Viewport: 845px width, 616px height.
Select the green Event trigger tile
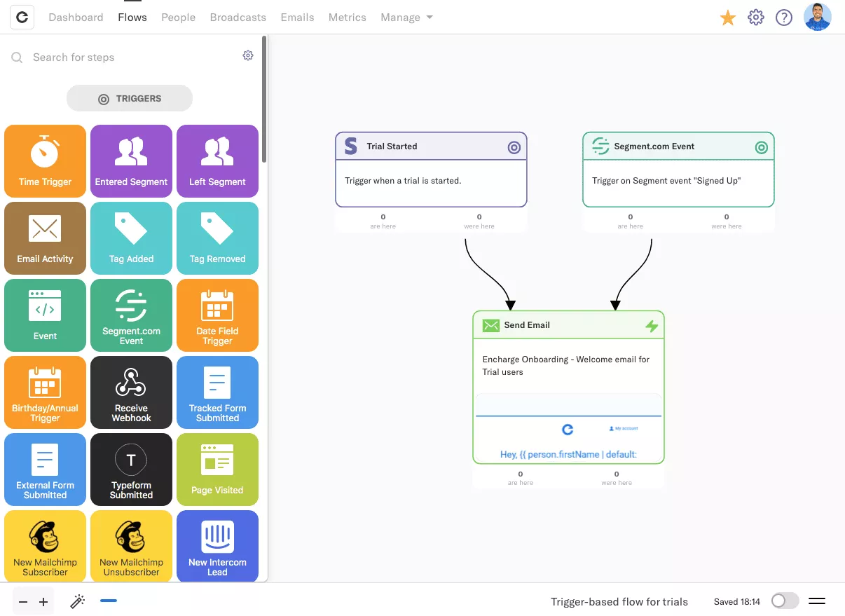[x=45, y=315]
